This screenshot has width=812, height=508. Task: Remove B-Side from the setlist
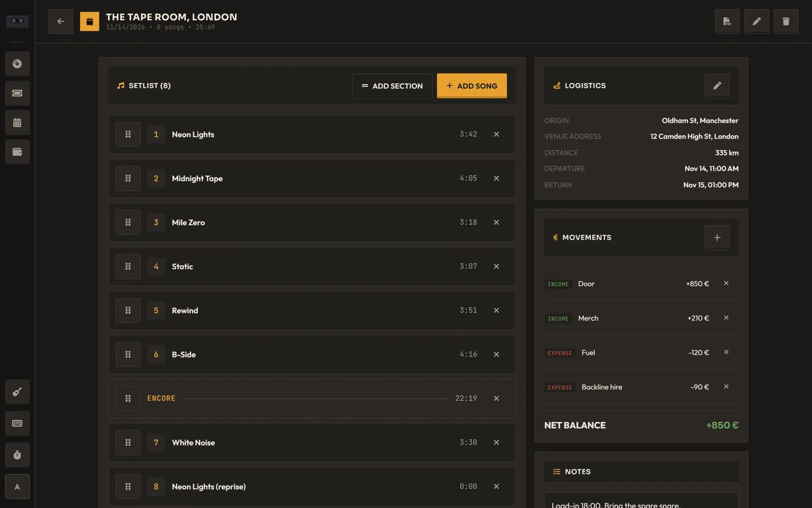(x=496, y=355)
